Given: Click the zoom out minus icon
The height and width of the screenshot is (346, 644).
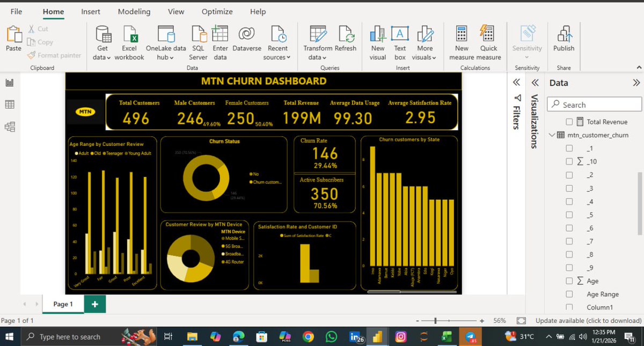Looking at the screenshot, I should click(x=418, y=320).
